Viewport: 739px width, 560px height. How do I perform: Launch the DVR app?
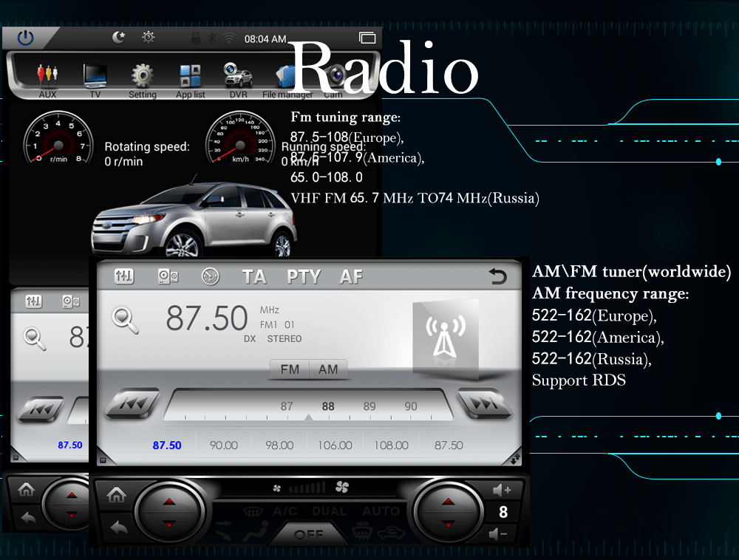pos(238,79)
